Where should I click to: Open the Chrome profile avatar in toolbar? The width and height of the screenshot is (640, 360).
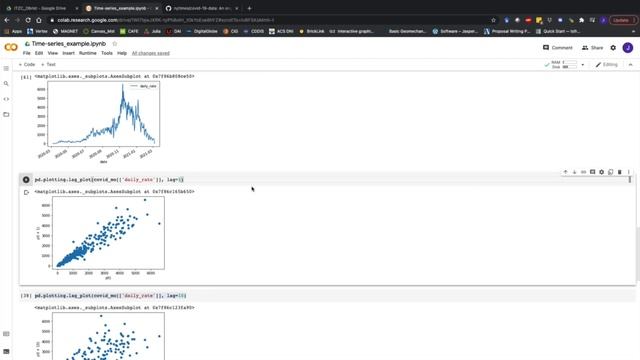click(x=603, y=20)
